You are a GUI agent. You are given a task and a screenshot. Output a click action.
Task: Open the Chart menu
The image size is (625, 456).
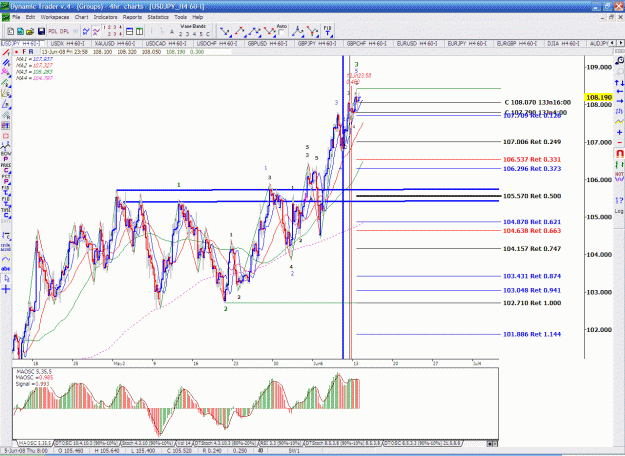tap(81, 17)
